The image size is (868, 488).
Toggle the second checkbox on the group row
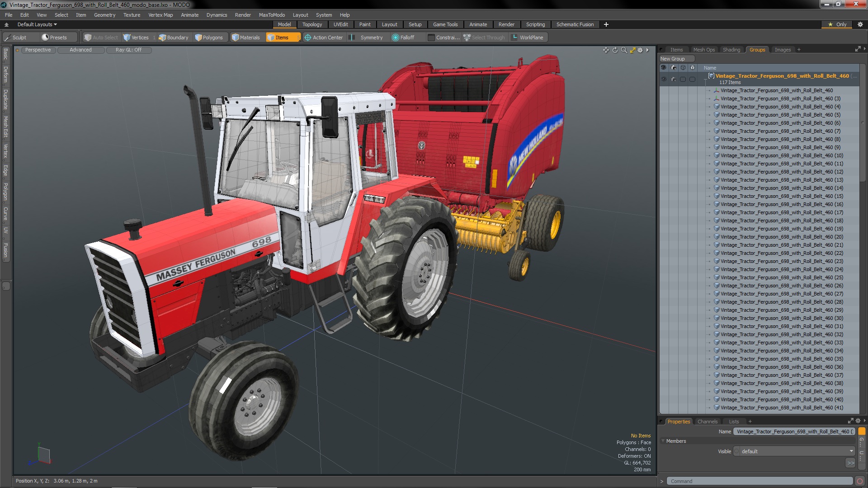692,79
